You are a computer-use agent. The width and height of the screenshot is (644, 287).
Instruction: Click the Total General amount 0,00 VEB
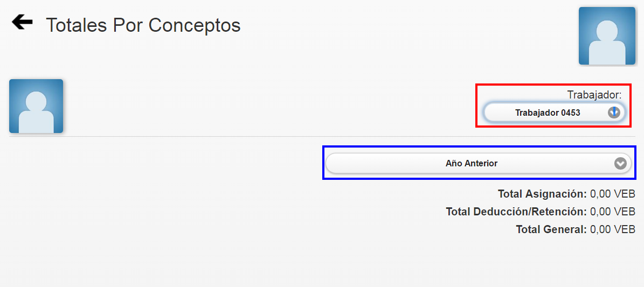point(613,229)
